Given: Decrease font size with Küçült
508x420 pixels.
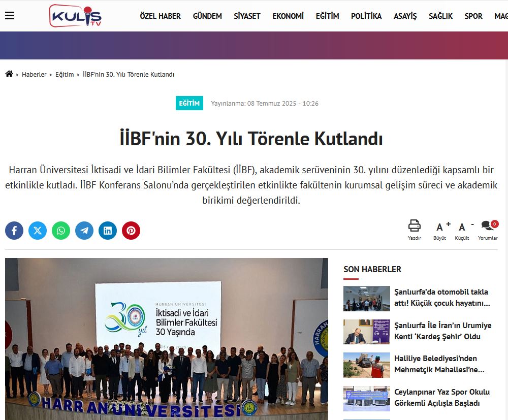Looking at the screenshot, I should 462,230.
